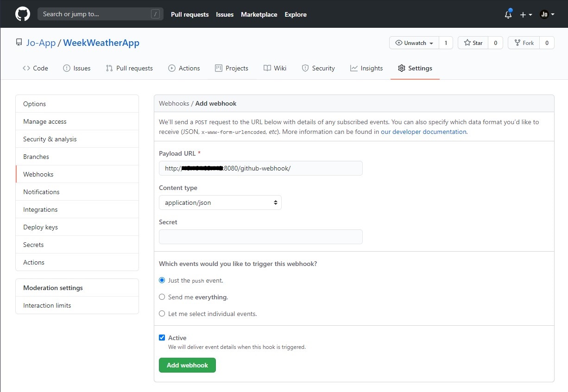Toggle the Active checkbox

[x=162, y=338]
